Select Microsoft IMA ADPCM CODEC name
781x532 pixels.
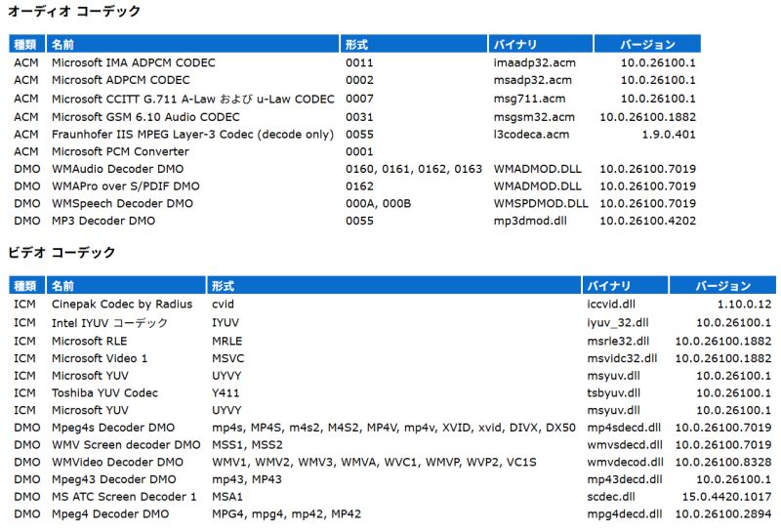tap(134, 62)
